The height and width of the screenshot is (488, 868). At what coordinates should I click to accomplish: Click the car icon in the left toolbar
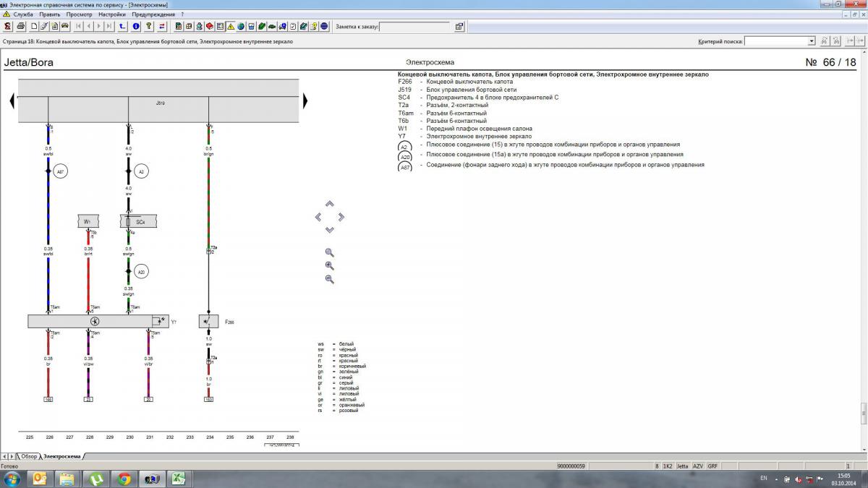pyautogui.click(x=65, y=27)
